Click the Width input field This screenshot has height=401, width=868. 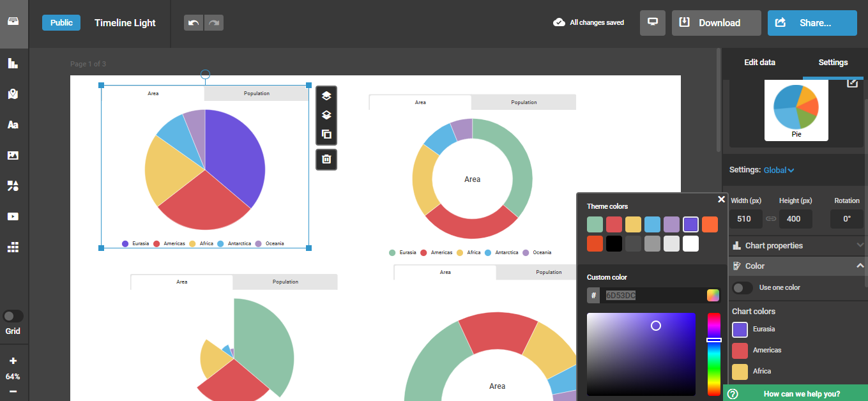click(x=747, y=218)
